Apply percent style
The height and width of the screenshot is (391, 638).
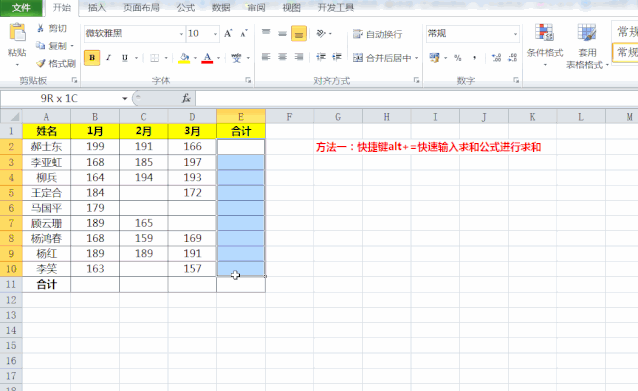coord(458,58)
